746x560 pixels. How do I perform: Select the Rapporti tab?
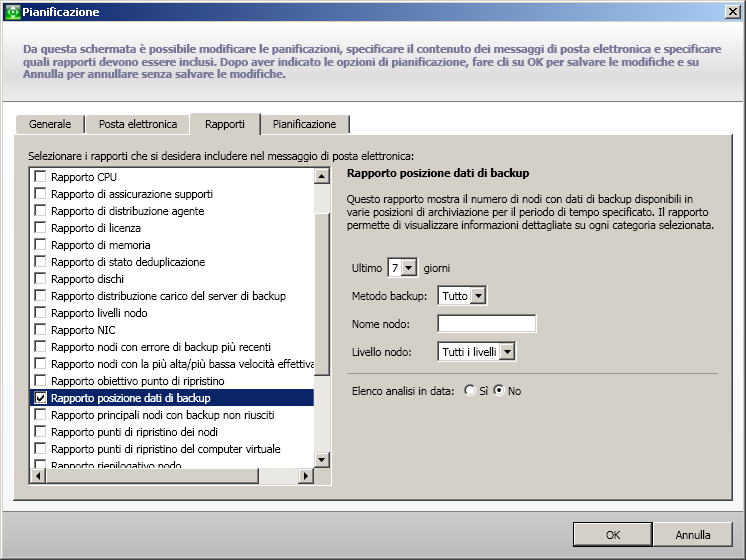225,124
